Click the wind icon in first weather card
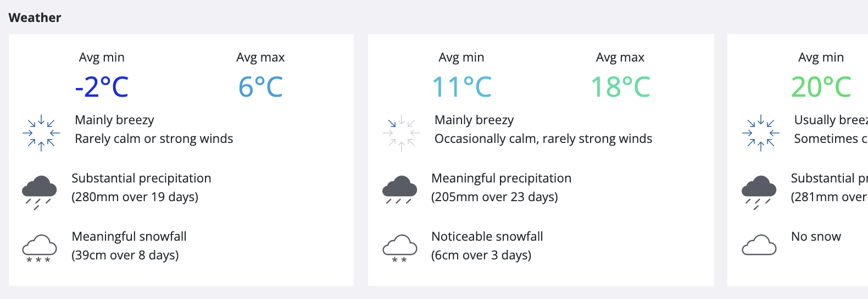The width and height of the screenshot is (868, 299). (41, 133)
